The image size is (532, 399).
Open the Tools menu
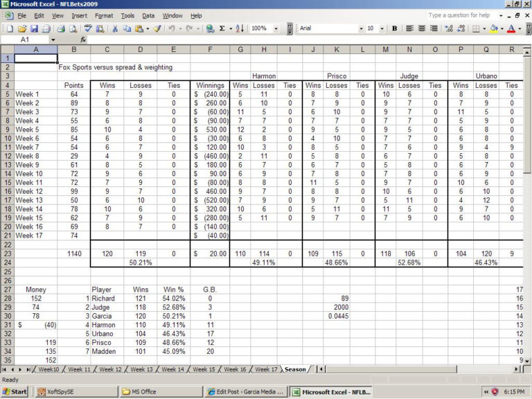[127, 16]
